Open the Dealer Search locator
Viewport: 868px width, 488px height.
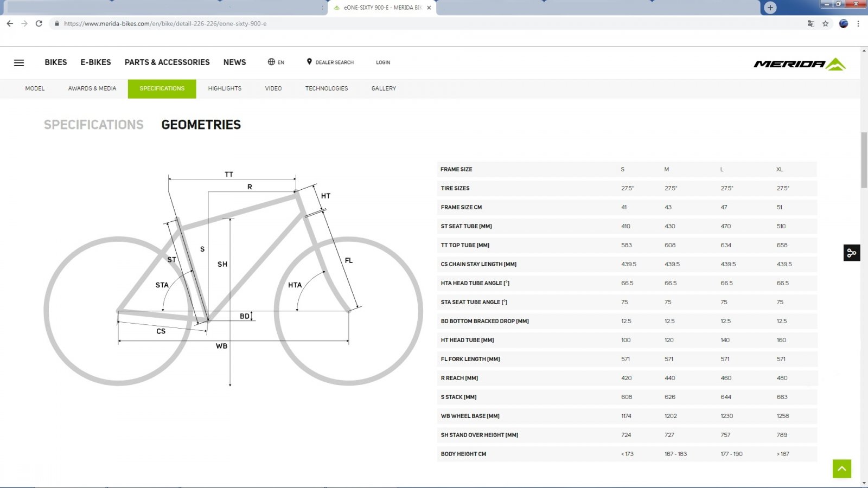(330, 62)
